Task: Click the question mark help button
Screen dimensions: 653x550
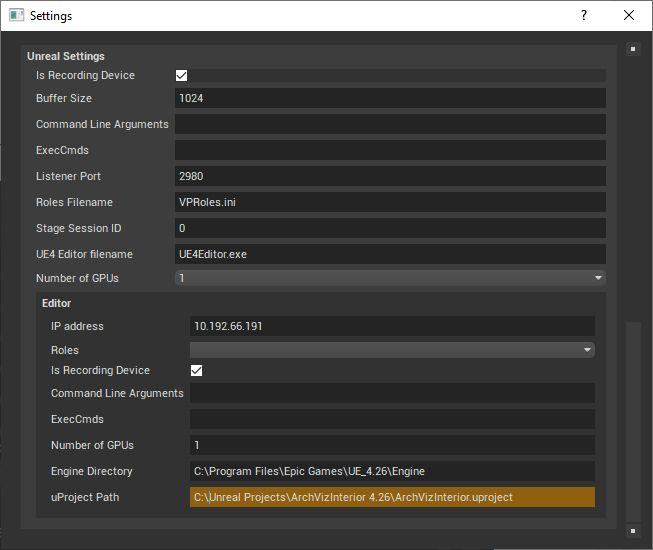Action: click(x=583, y=16)
